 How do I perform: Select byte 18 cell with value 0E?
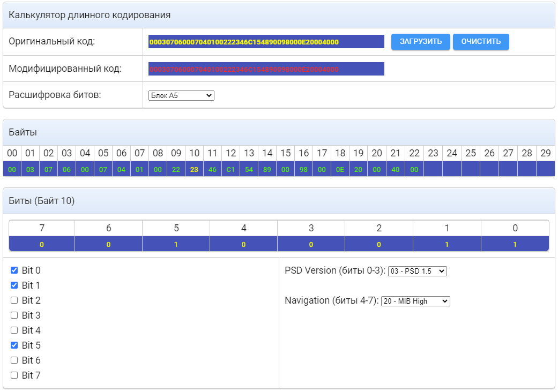point(340,169)
